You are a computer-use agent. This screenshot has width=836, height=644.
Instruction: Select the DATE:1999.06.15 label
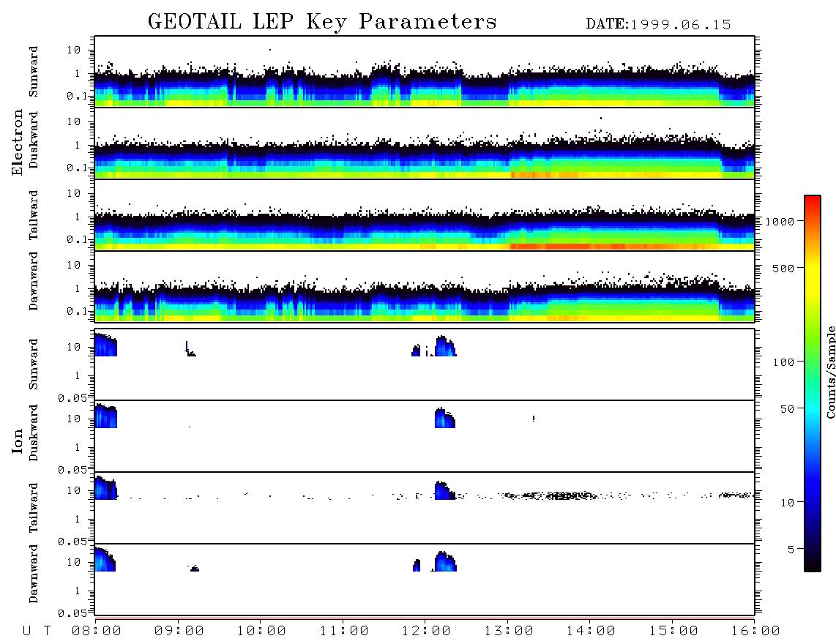(658, 25)
